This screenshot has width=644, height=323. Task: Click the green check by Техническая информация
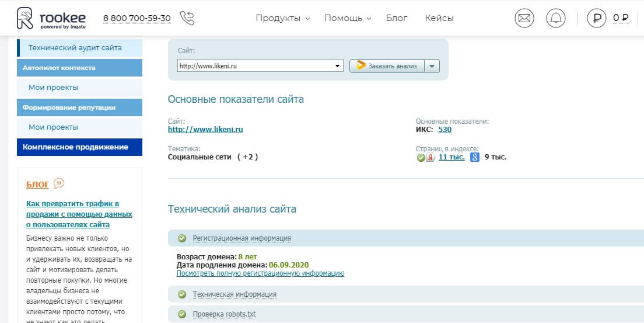click(x=182, y=294)
